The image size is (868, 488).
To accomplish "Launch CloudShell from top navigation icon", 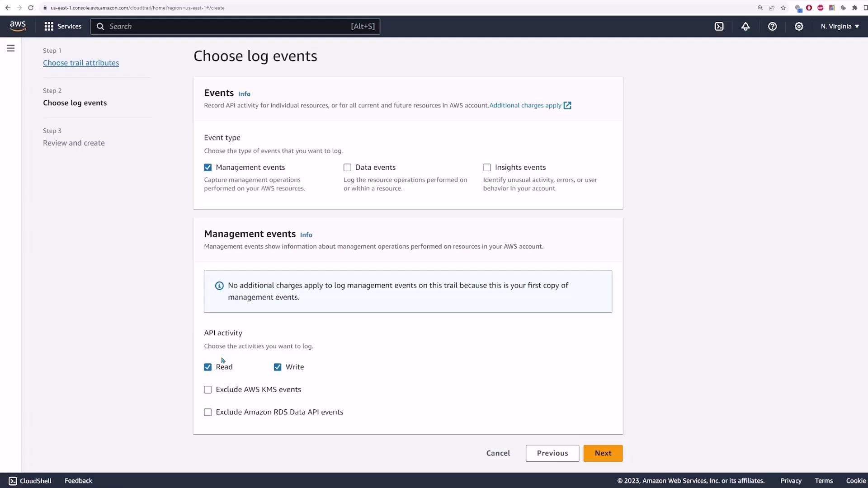I will (719, 26).
